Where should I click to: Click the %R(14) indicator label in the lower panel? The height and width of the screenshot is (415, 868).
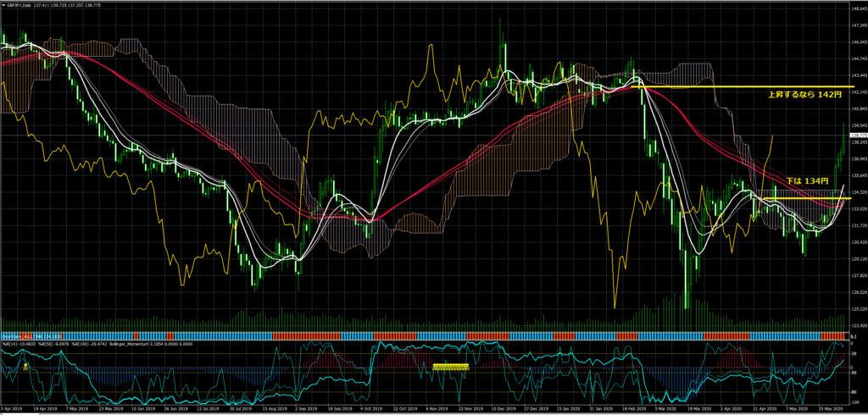[14, 342]
